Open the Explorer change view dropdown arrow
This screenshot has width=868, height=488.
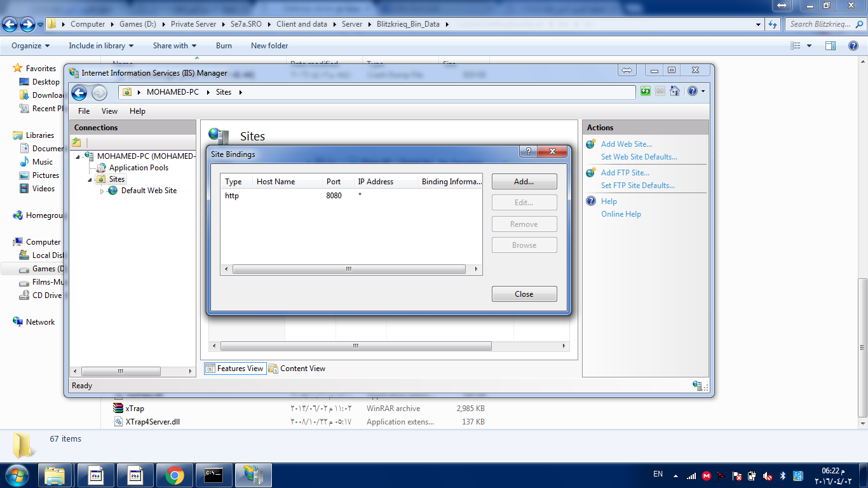click(x=809, y=46)
